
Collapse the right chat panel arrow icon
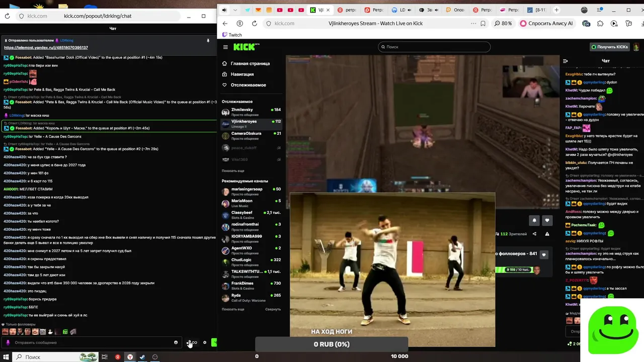pyautogui.click(x=566, y=61)
